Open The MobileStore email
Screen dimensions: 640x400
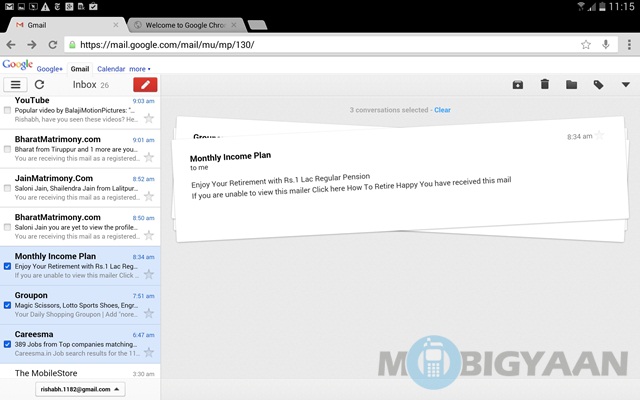[80, 373]
